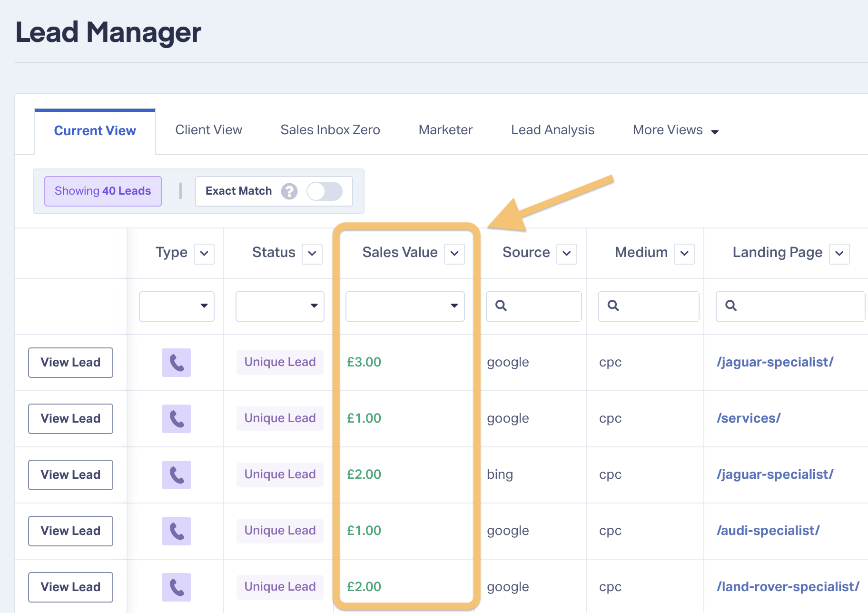
Task: Open the Source column chevron menu
Action: point(566,254)
